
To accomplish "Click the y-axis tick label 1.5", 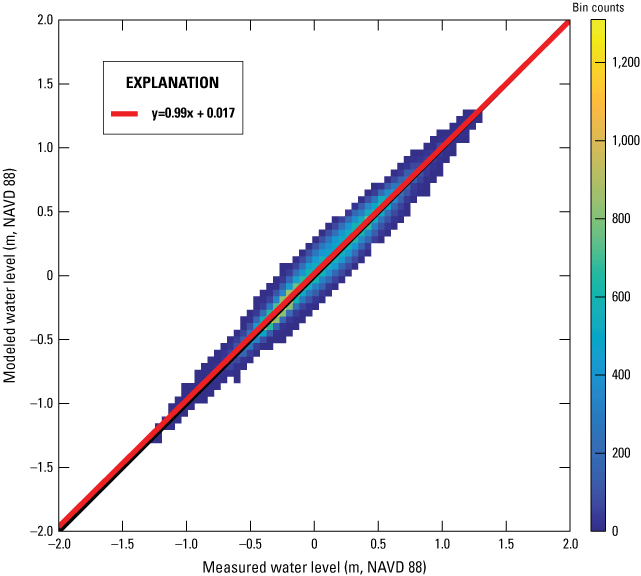I will coord(37,83).
